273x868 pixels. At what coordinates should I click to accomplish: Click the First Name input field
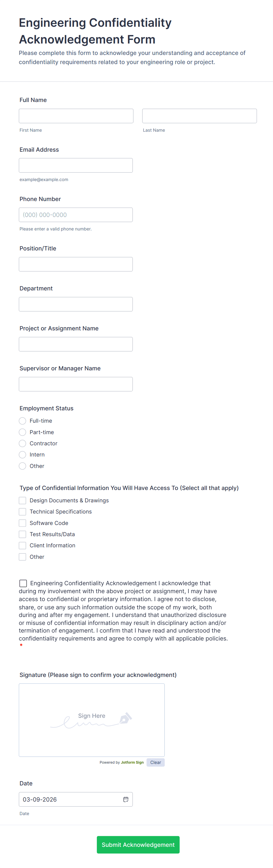76,116
